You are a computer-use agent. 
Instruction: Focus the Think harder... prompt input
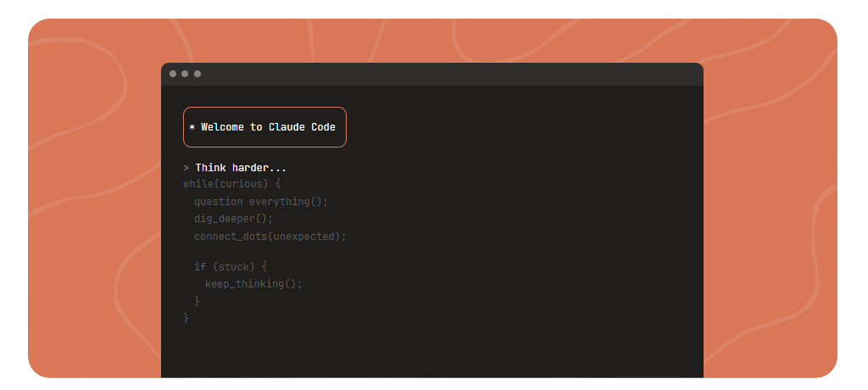coord(241,168)
